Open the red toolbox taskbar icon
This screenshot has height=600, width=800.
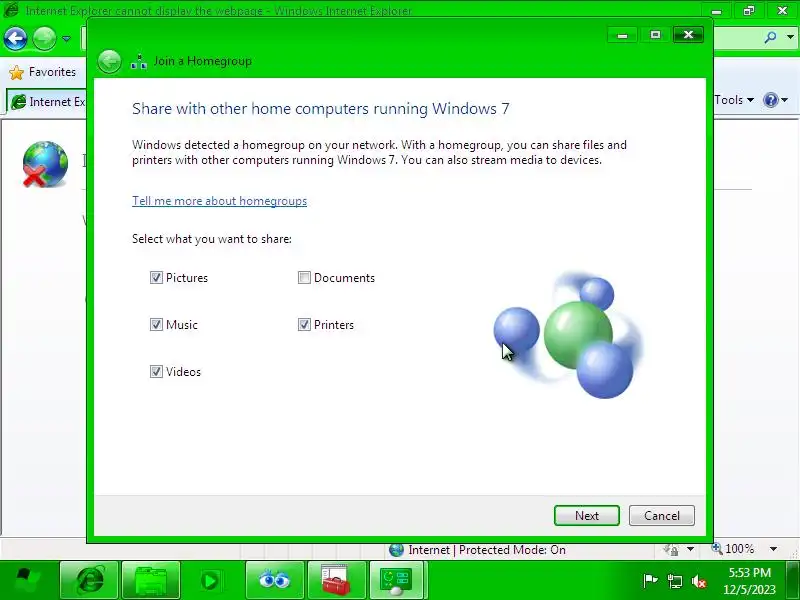(x=337, y=580)
